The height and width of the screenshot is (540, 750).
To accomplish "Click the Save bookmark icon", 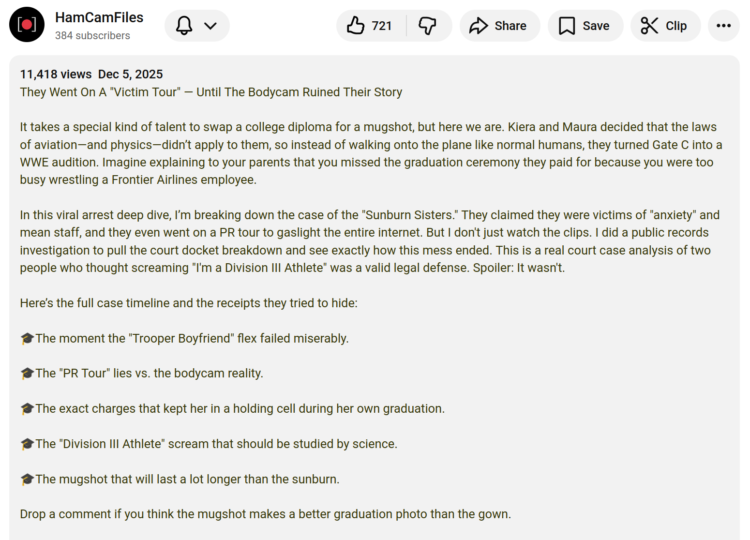I will coord(567,25).
